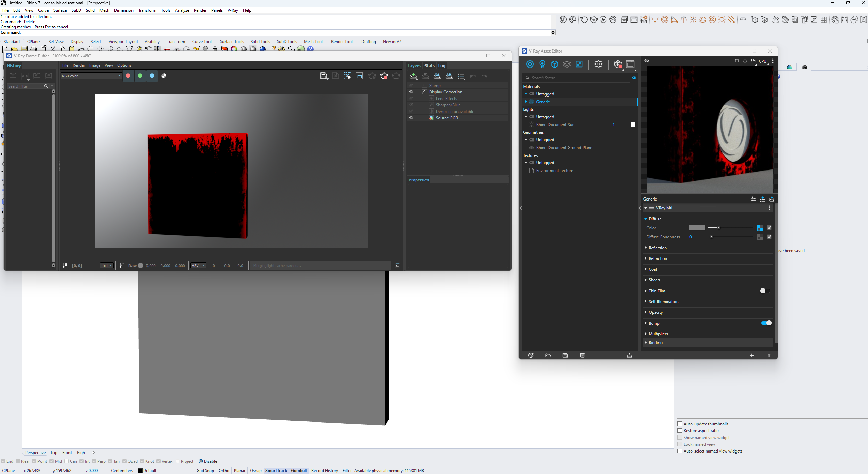Click the Diffuse color swatch in Generic material
868x474 pixels.
(x=695, y=228)
